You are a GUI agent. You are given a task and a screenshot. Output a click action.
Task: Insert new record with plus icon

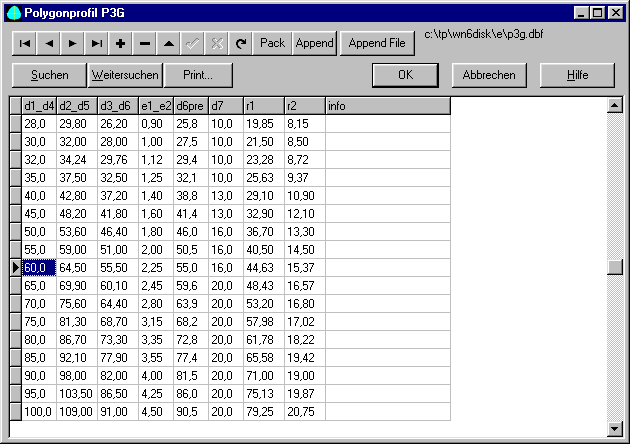120,44
